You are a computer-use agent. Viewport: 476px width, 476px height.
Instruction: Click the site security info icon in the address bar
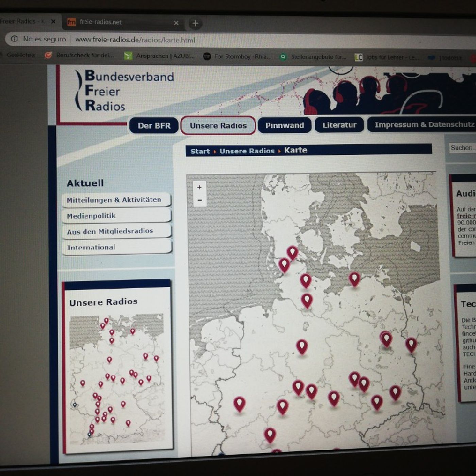point(14,39)
